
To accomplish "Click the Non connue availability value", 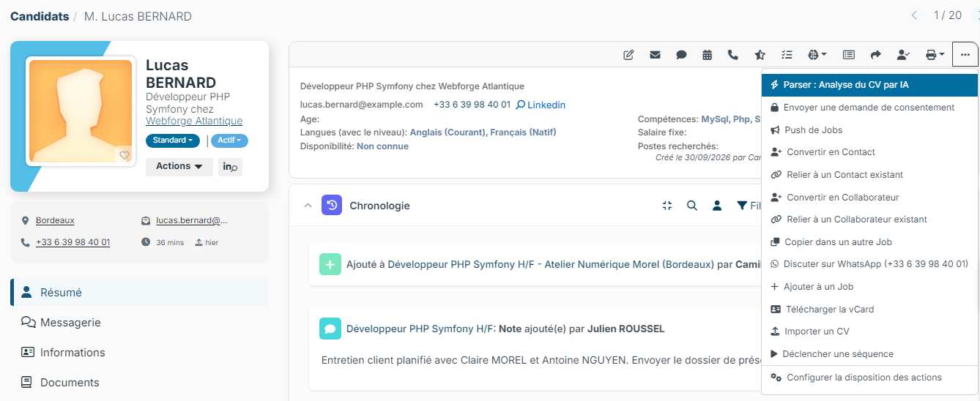I will point(382,146).
